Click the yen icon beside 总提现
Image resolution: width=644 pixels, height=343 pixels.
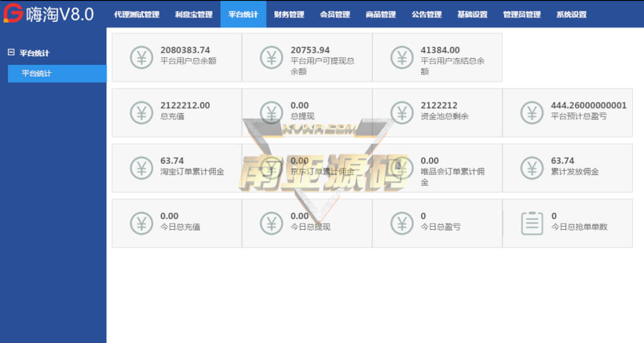point(272,113)
